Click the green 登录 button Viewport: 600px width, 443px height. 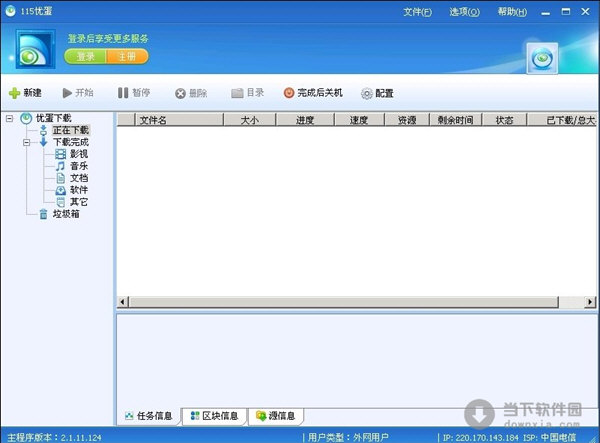85,57
